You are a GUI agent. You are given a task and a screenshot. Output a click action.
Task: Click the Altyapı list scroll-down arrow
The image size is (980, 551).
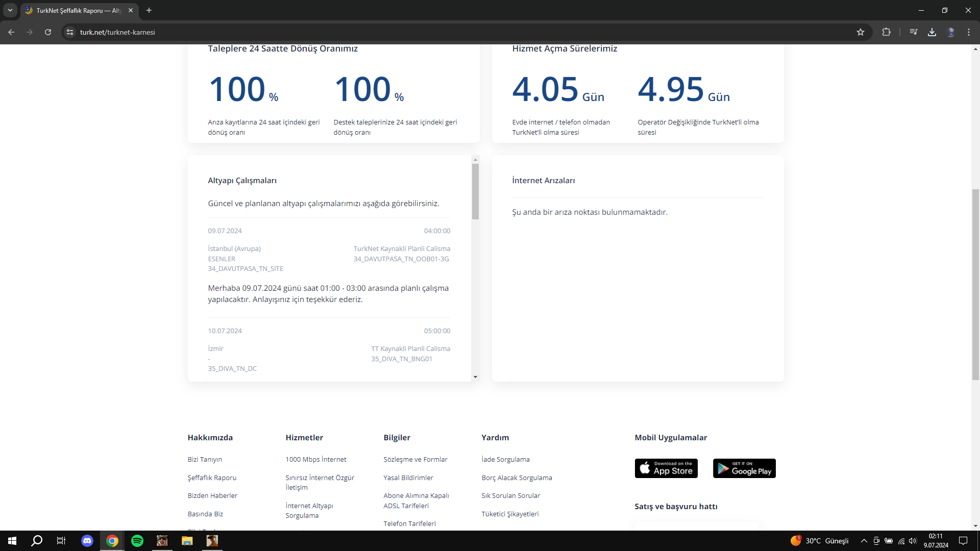[x=475, y=377]
